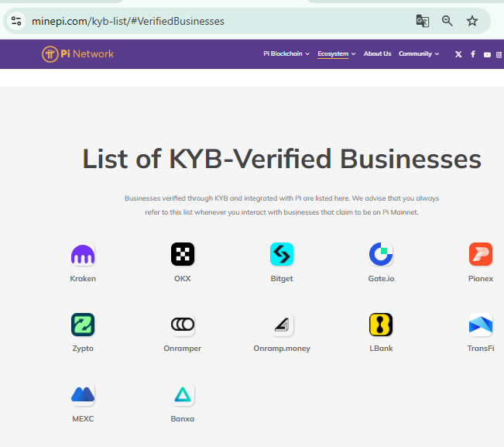Click the Onramper name label
Viewport: 504px width, 447px height.
click(x=183, y=349)
